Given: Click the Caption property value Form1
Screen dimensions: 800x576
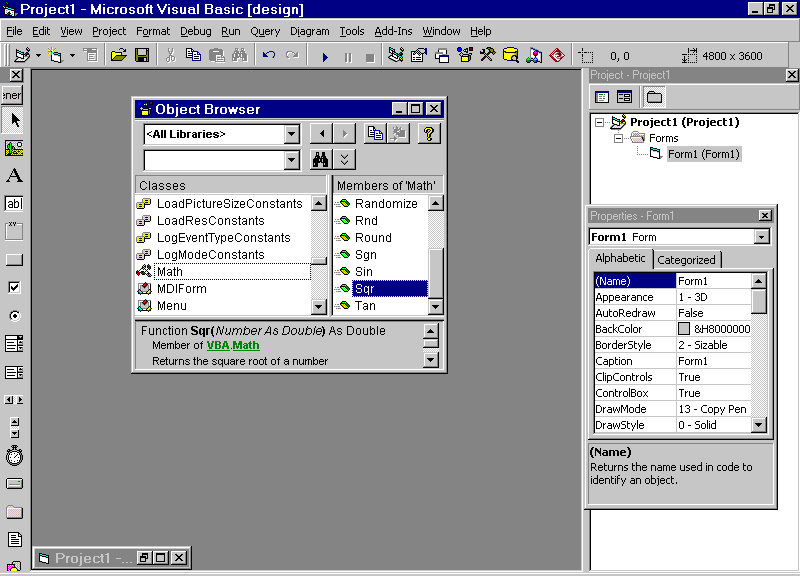Looking at the screenshot, I should 713,361.
